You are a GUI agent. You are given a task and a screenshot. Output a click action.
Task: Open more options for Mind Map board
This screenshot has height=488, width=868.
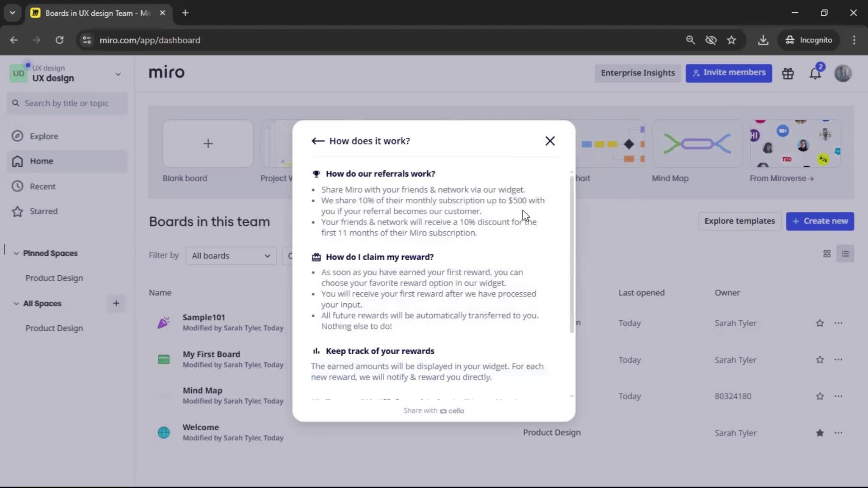pyautogui.click(x=838, y=396)
